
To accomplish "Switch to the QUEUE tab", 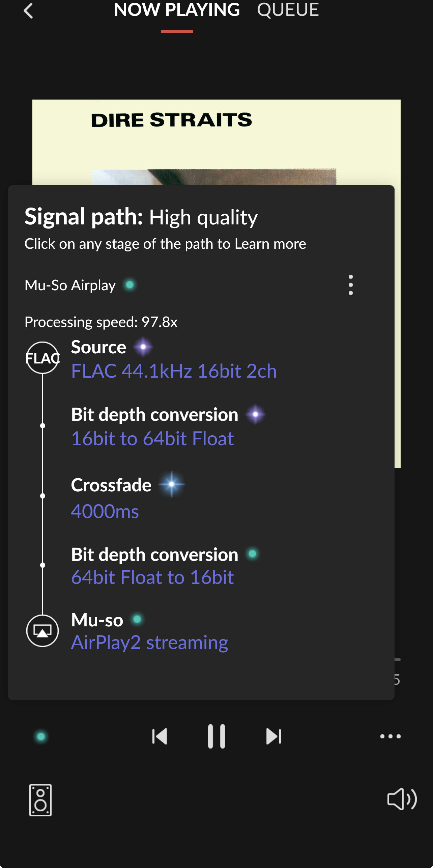I will click(288, 10).
